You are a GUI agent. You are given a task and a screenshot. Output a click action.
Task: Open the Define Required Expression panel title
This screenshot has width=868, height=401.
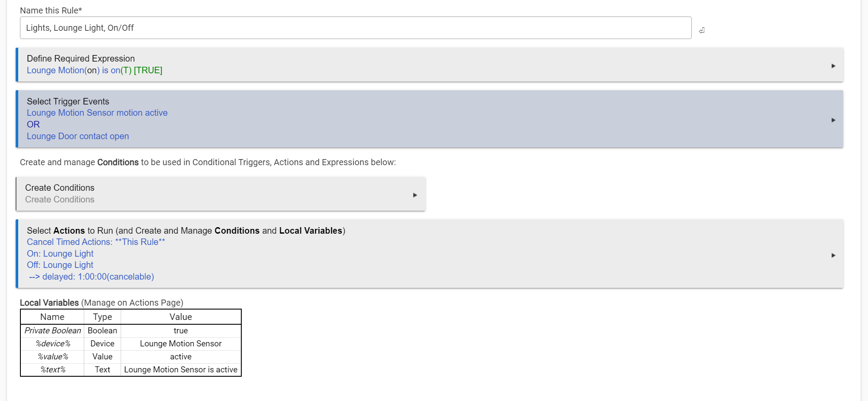(81, 59)
